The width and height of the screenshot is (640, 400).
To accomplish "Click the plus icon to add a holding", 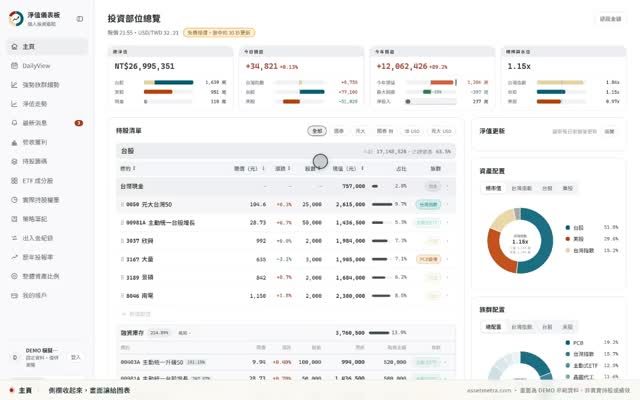I will pyautogui.click(x=124, y=314).
